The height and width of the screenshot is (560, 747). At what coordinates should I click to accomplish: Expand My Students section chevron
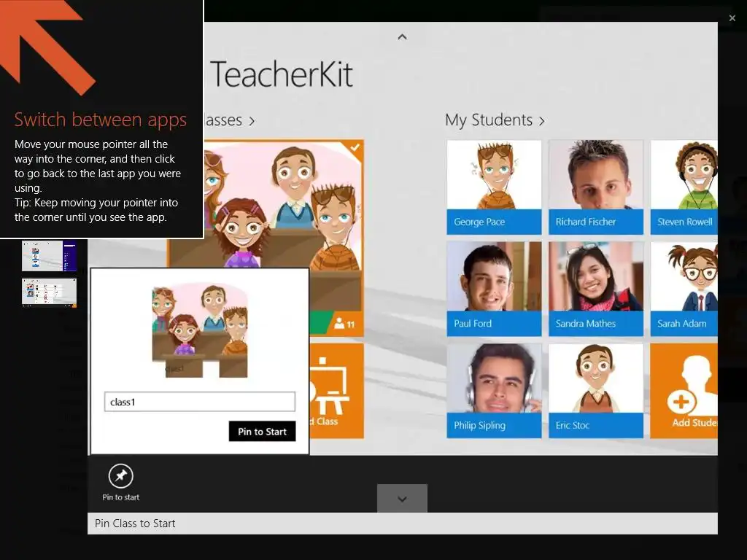pos(542,122)
